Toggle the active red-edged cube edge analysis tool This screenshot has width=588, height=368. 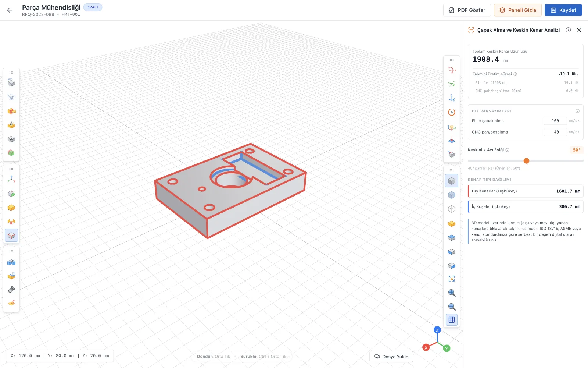pyautogui.click(x=11, y=236)
